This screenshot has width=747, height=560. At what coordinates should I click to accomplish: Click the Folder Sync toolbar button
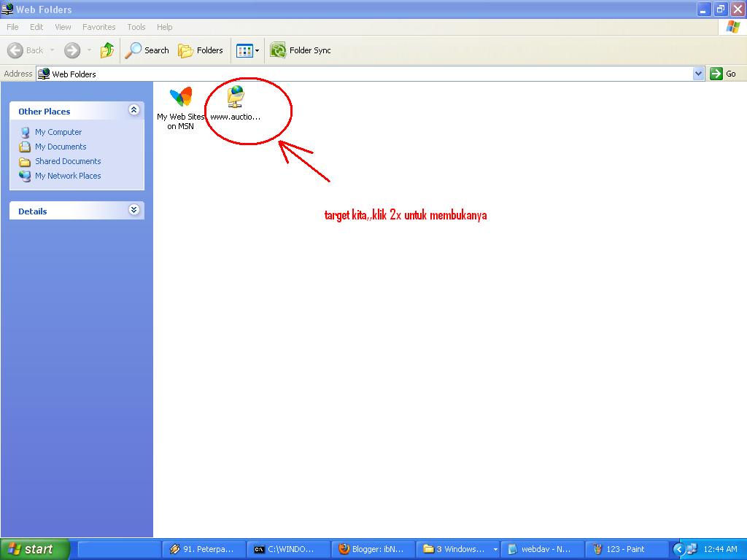pyautogui.click(x=300, y=50)
